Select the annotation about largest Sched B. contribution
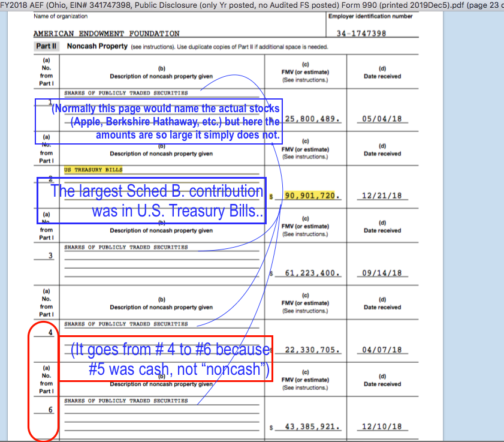The width and height of the screenshot is (504, 442). pyautogui.click(x=152, y=201)
